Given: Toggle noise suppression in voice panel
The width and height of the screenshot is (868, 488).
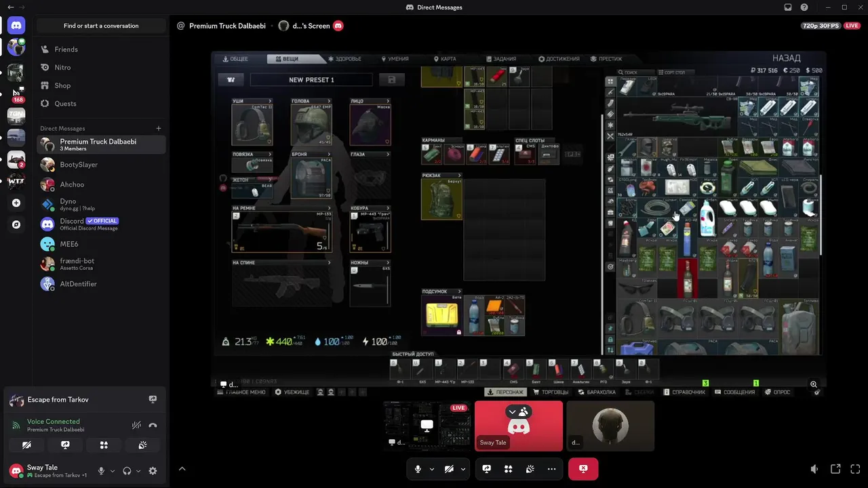Looking at the screenshot, I should pyautogui.click(x=136, y=426).
